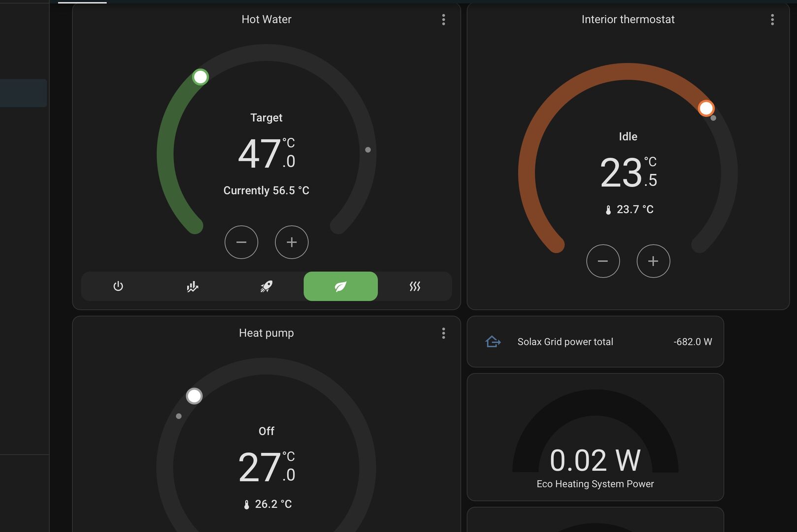Click the Solax Grid power icon
The width and height of the screenshot is (797, 532).
(493, 342)
